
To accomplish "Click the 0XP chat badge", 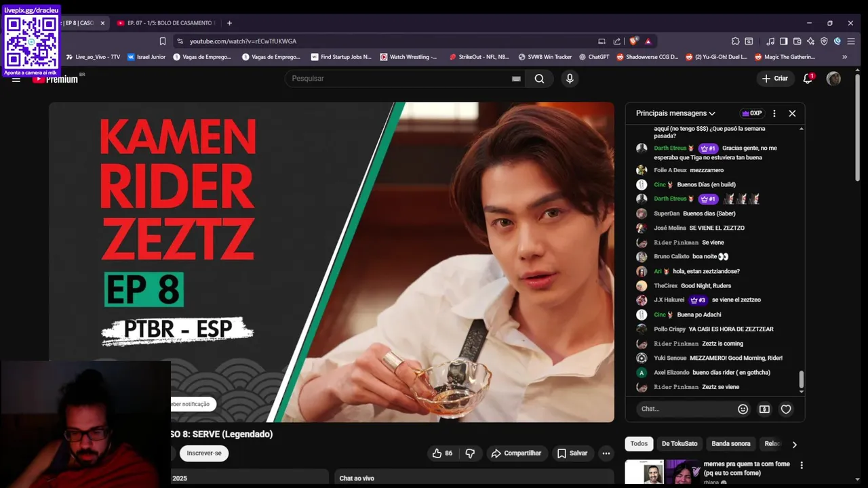I will pyautogui.click(x=752, y=113).
